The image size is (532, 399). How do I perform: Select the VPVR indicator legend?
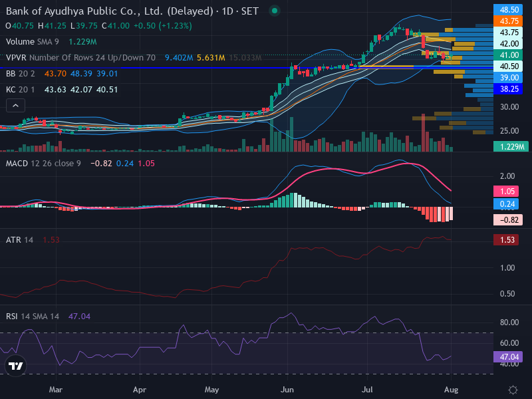[80, 58]
